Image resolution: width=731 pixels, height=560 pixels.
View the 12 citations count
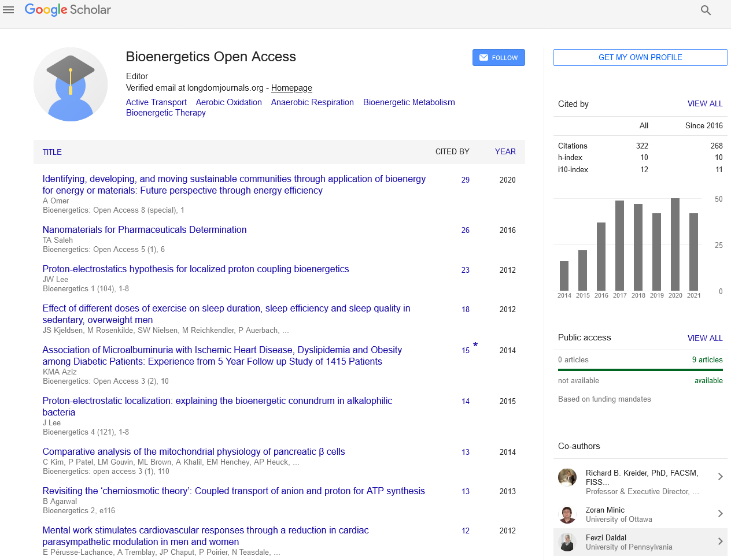point(466,531)
